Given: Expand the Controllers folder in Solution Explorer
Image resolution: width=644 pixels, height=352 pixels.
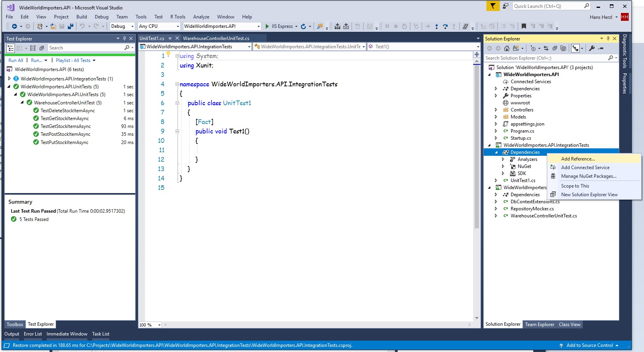Looking at the screenshot, I should click(496, 110).
